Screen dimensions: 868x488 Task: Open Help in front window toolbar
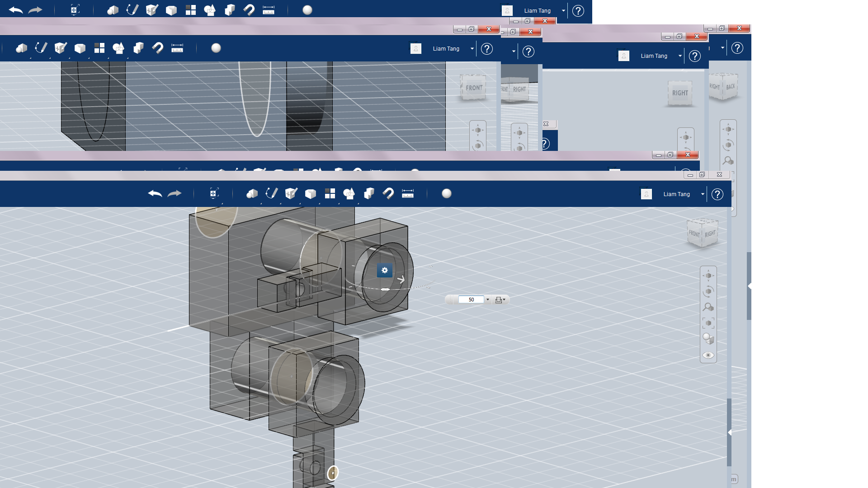[x=717, y=194]
